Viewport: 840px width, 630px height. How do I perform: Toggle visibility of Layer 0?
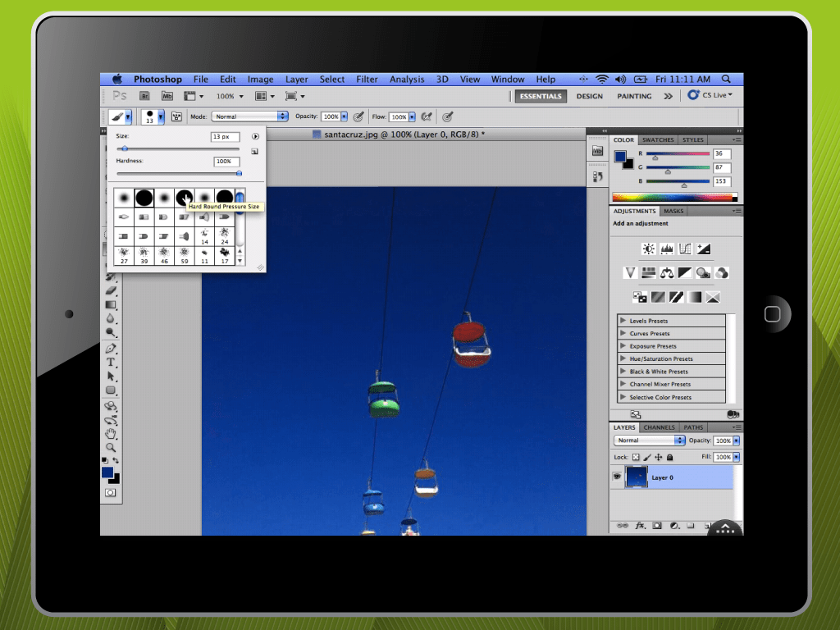pyautogui.click(x=618, y=477)
